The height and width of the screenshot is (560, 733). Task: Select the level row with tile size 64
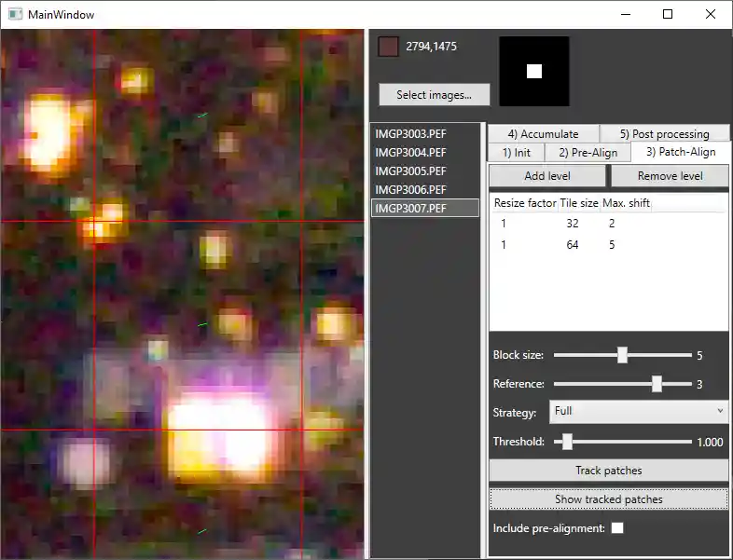tap(608, 245)
